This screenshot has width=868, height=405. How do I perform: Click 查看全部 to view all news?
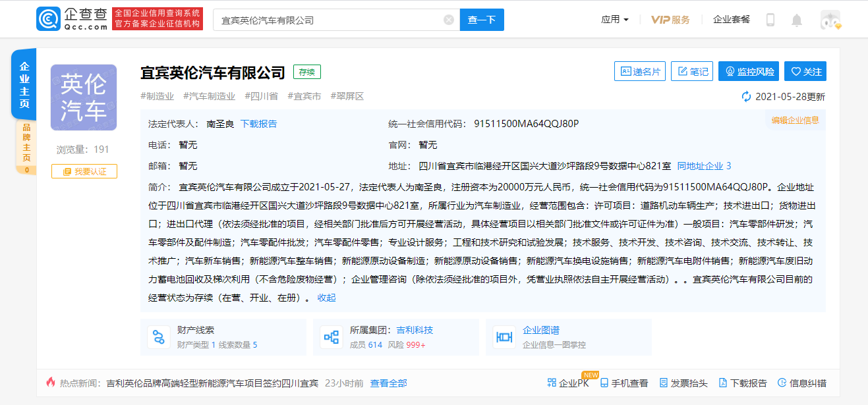[x=388, y=383]
